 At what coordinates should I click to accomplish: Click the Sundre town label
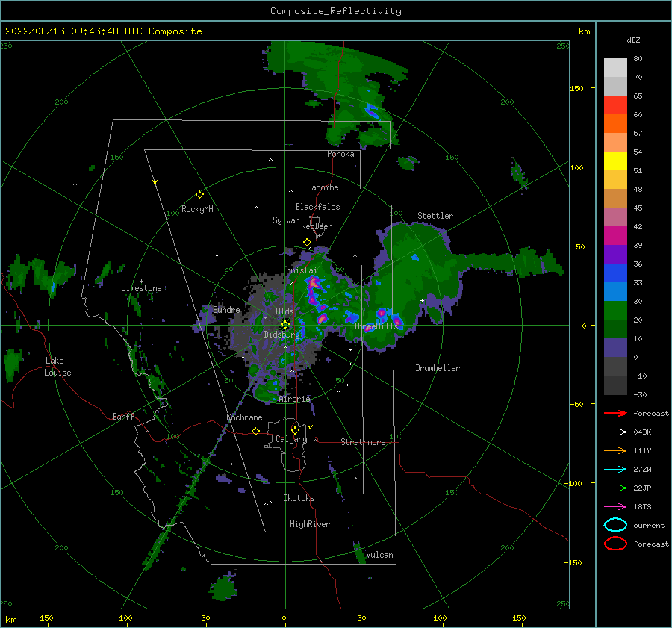226,309
